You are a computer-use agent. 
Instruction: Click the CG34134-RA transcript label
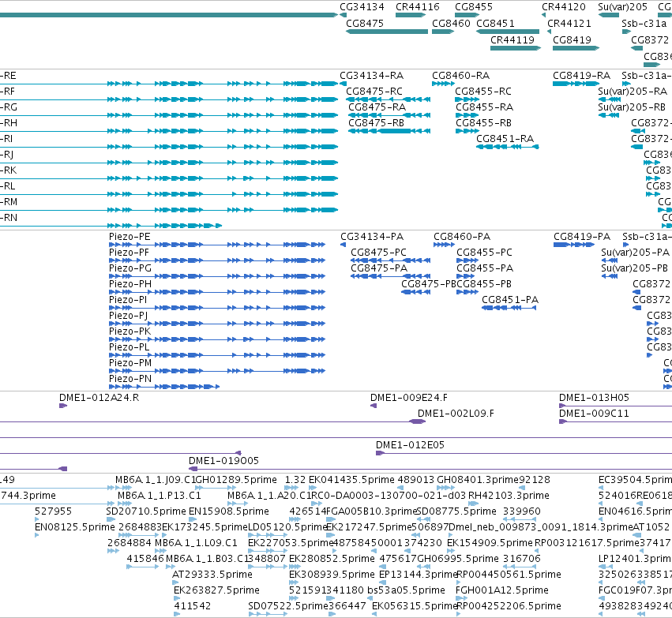point(372,76)
